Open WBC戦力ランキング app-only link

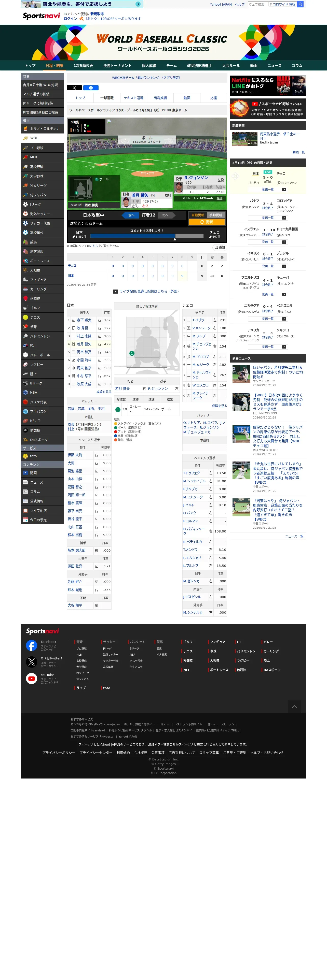pyautogui.click(x=146, y=78)
